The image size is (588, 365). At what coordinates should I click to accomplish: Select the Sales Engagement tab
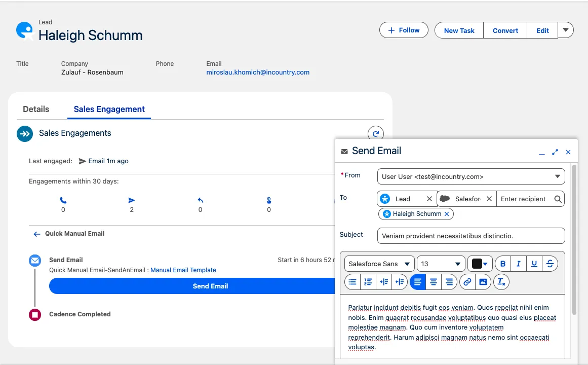pyautogui.click(x=109, y=109)
